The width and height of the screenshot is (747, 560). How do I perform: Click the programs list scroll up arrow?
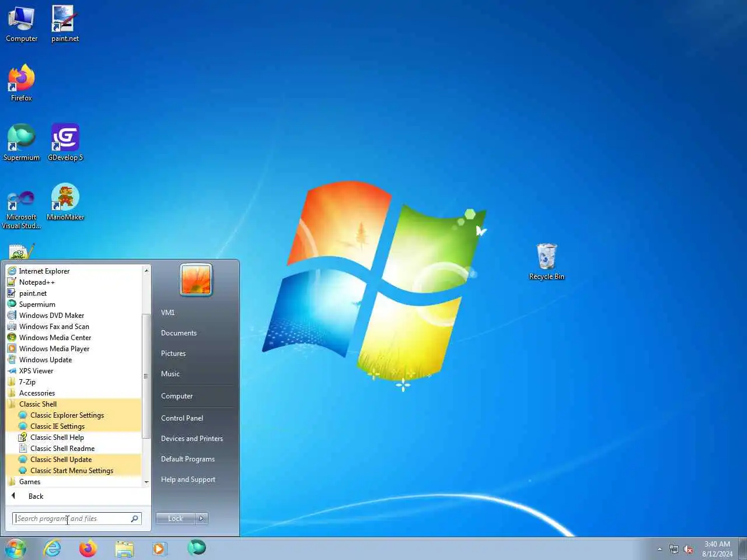tap(146, 270)
